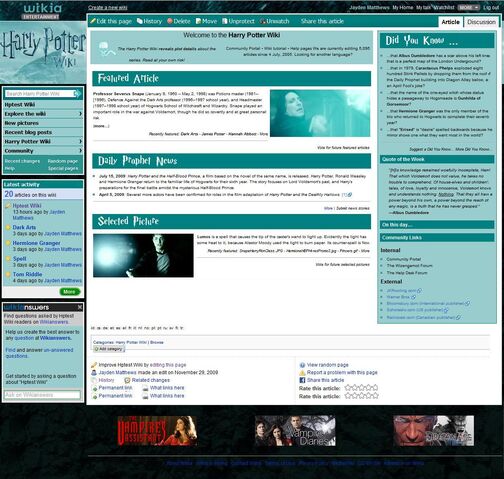
Task: Select the Article tab
Action: [450, 22]
